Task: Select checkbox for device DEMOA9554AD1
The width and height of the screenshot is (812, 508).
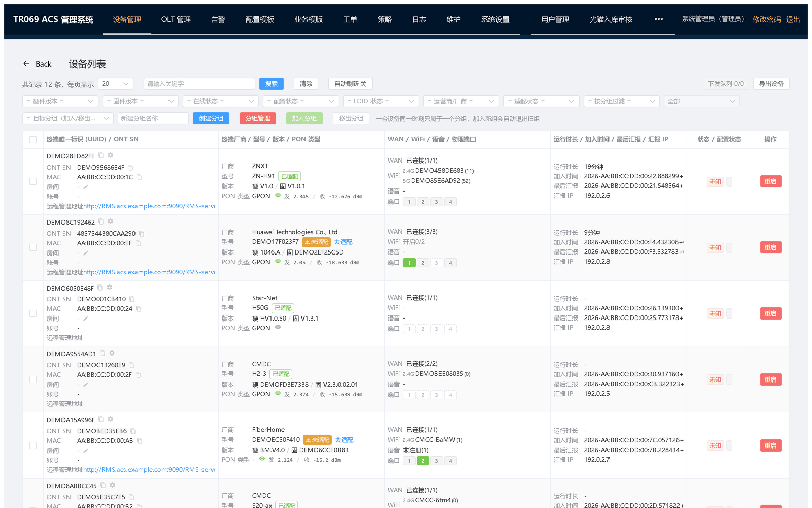Action: 33,379
